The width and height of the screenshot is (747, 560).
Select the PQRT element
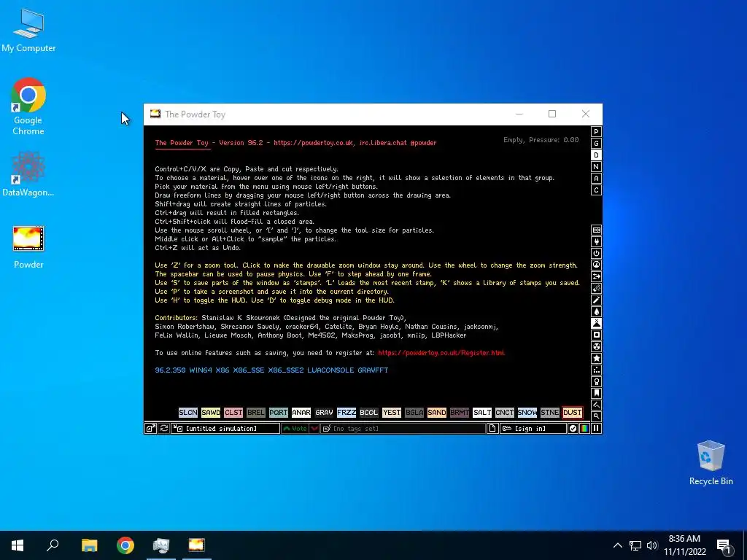coord(279,413)
